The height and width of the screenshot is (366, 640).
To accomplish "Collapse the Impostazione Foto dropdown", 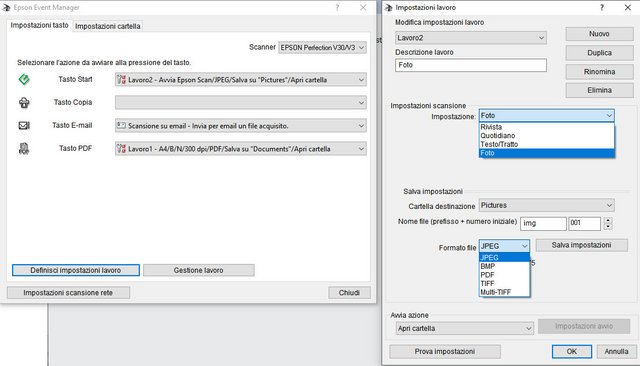I will coord(547,115).
